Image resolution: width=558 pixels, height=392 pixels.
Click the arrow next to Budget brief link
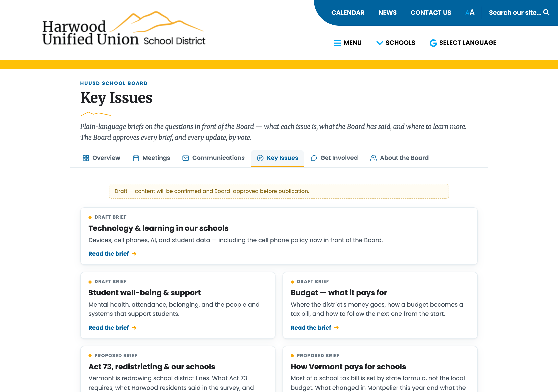pos(336,328)
